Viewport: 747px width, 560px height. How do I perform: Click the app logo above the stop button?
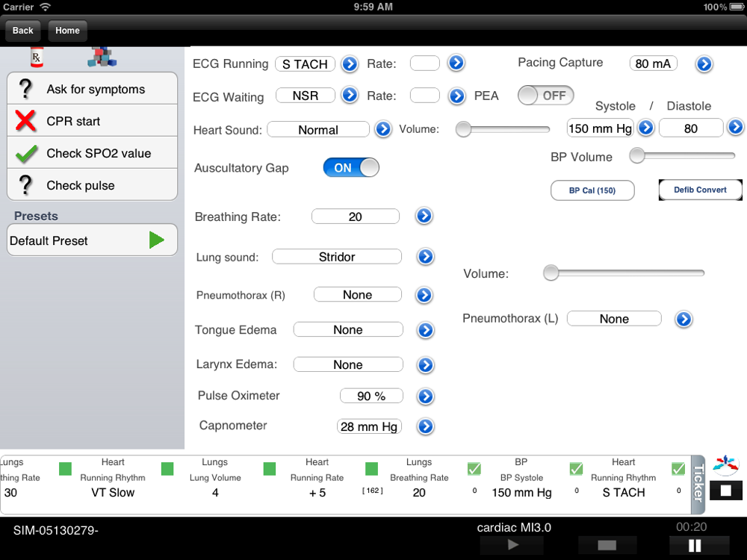725,466
